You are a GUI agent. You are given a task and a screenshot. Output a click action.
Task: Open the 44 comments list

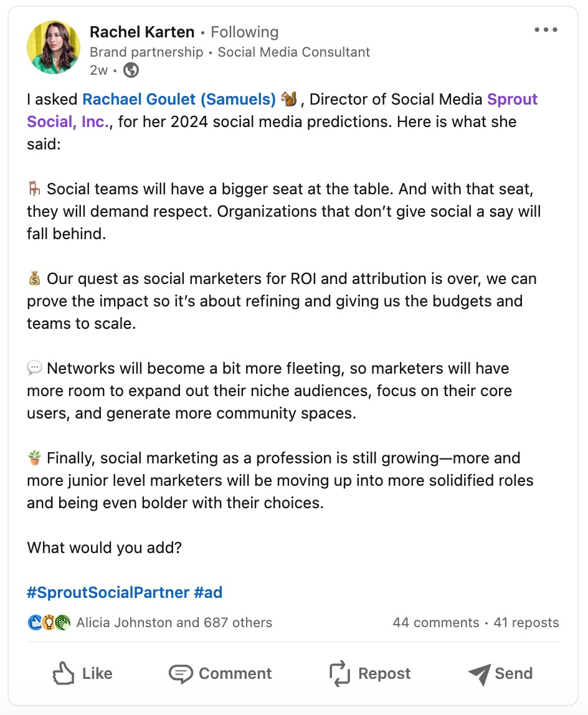coord(435,622)
